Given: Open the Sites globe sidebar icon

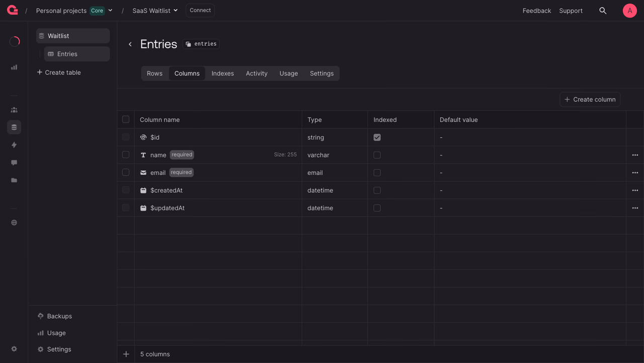Looking at the screenshot, I should pos(14,223).
